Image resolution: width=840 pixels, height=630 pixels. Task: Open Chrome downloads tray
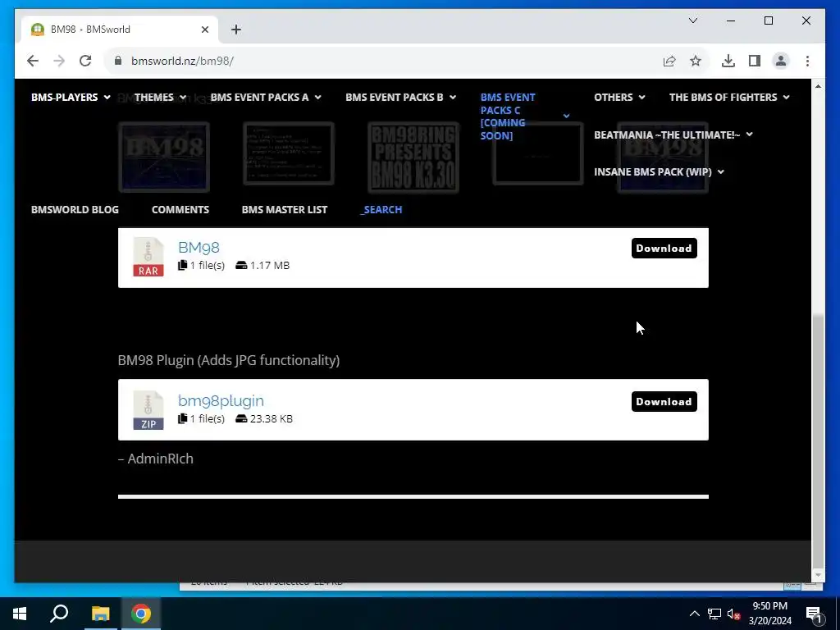728,61
